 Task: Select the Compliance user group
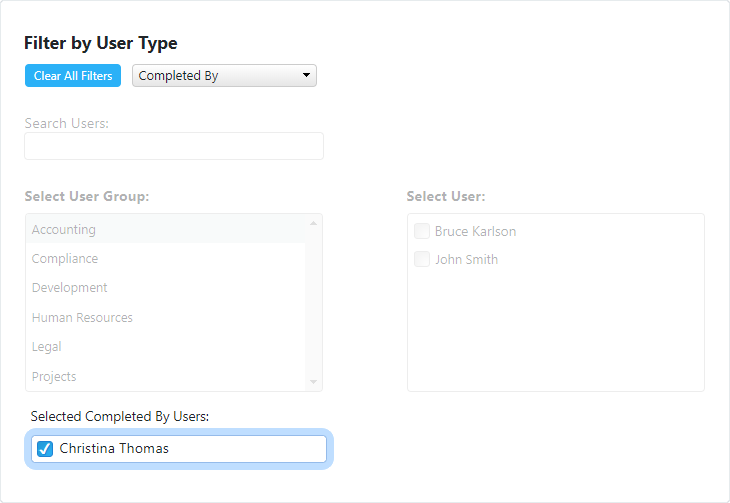165,258
